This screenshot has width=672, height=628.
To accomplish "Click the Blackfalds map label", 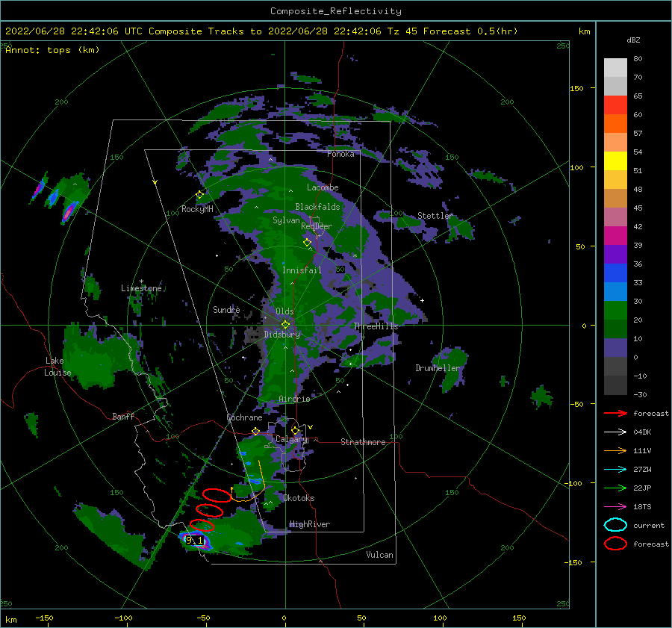I will (317, 207).
